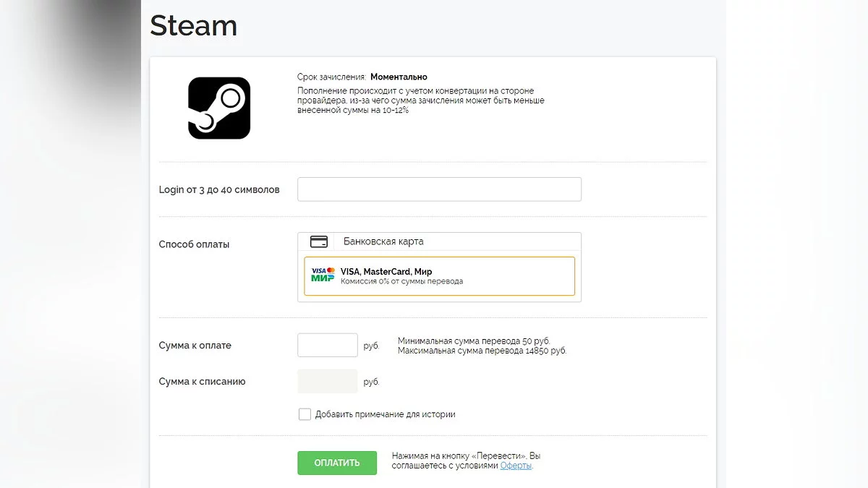Click the bank card icon
Screen dimensions: 868x488
pos(318,241)
